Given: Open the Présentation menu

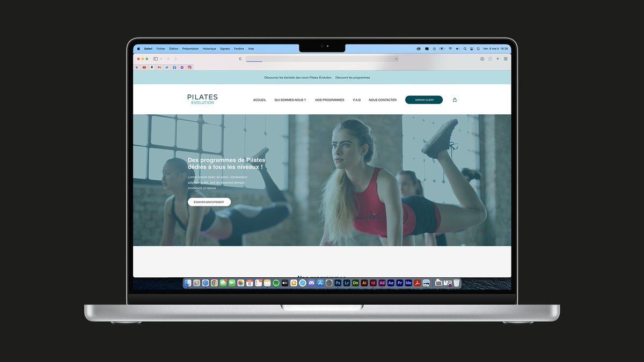Looking at the screenshot, I should (x=191, y=49).
